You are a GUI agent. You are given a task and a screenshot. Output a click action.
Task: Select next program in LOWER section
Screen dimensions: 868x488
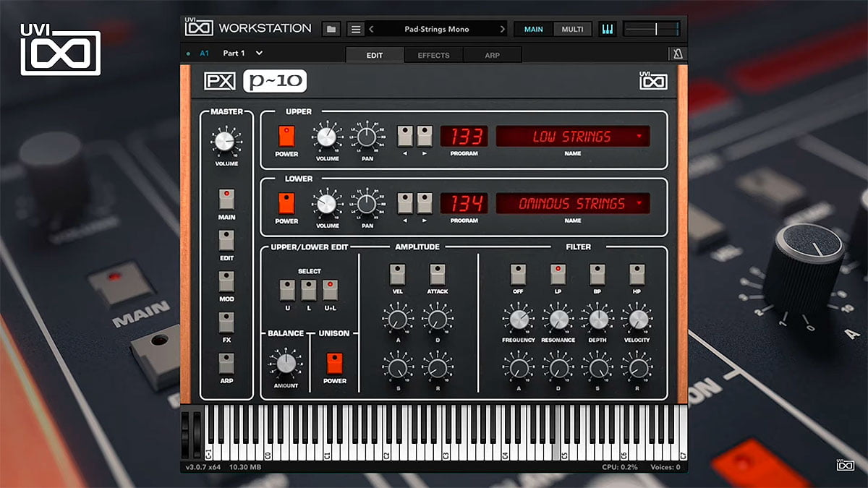(425, 203)
